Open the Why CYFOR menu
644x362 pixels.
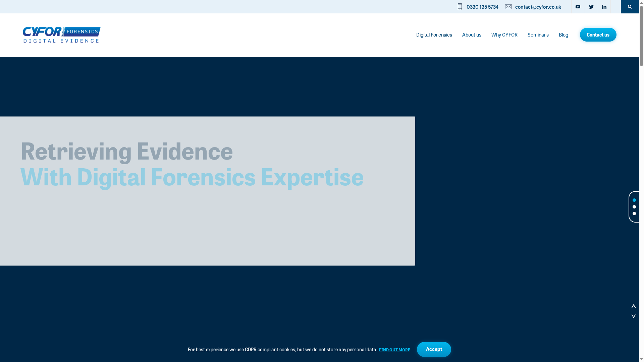tap(504, 35)
